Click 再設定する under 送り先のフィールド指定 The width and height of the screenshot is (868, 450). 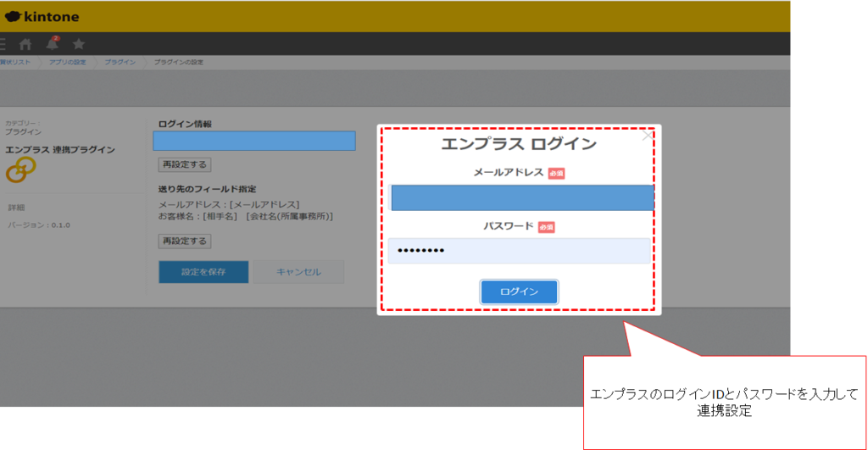pyautogui.click(x=185, y=242)
